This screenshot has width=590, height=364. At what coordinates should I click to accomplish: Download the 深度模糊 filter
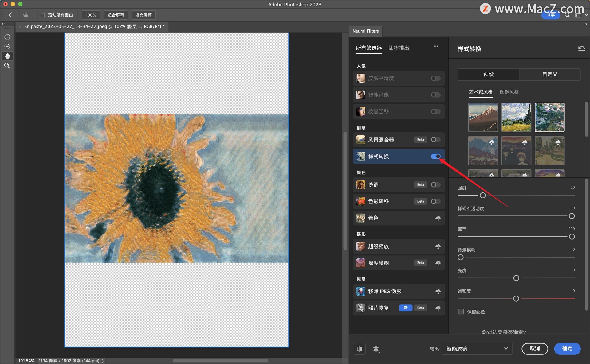pos(438,263)
